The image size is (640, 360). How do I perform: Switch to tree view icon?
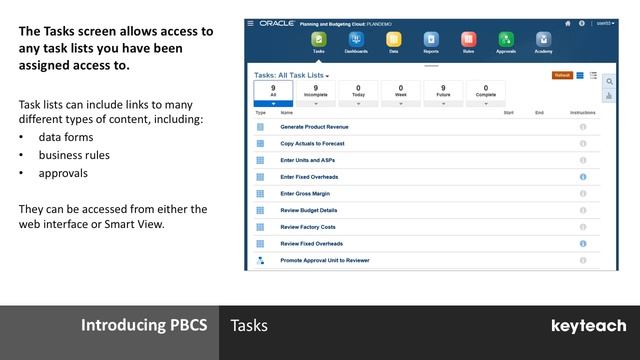tap(593, 76)
